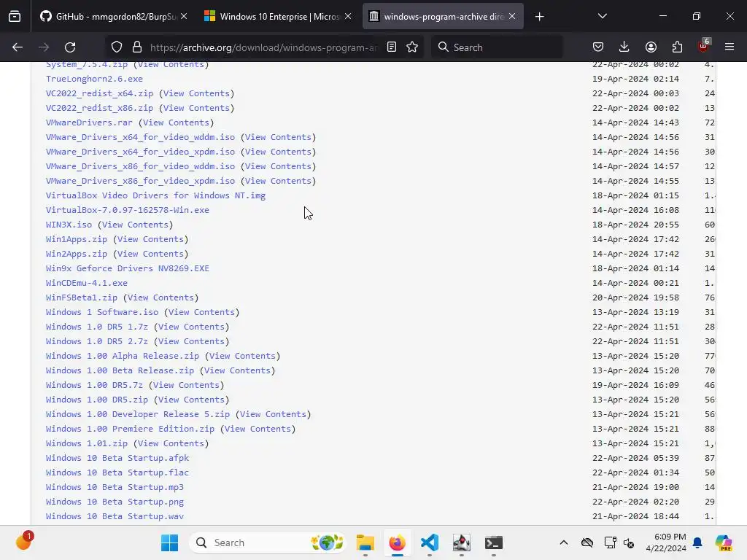Image resolution: width=747 pixels, height=560 pixels.
Task: Open Windows 1.00 Premiere Edition.zip link
Action: pyautogui.click(x=130, y=429)
